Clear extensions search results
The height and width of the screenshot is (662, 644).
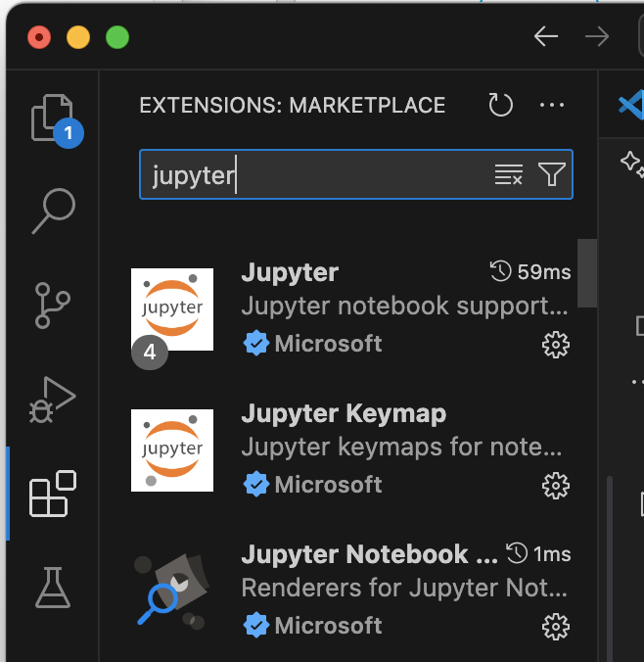(x=509, y=174)
